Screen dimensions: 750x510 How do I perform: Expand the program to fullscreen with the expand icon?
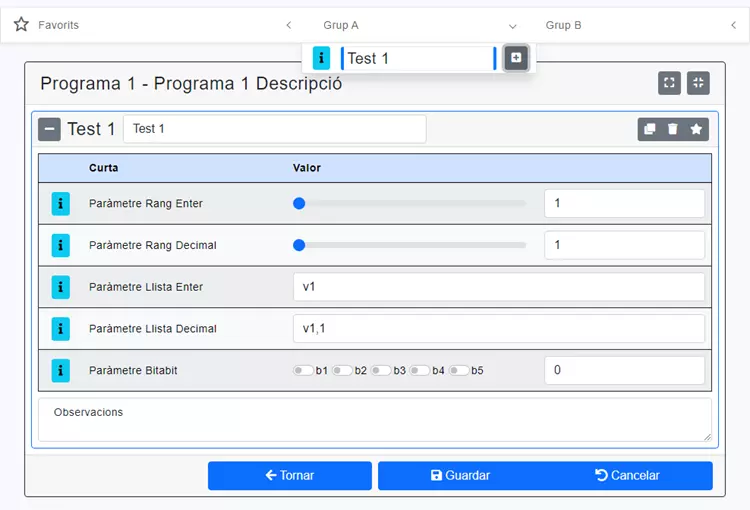669,83
